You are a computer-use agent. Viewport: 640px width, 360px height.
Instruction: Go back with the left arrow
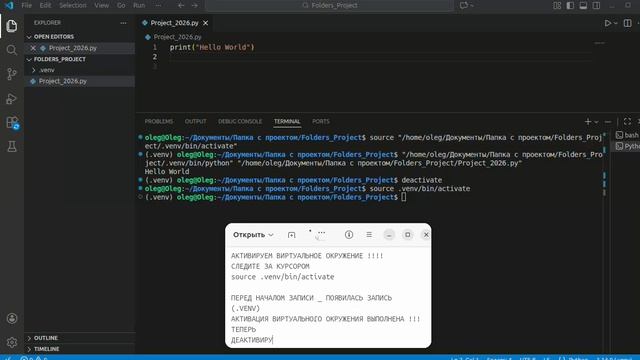click(181, 5)
